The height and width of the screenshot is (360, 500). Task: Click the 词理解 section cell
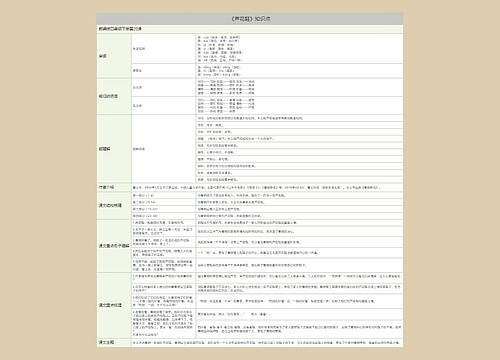point(114,149)
